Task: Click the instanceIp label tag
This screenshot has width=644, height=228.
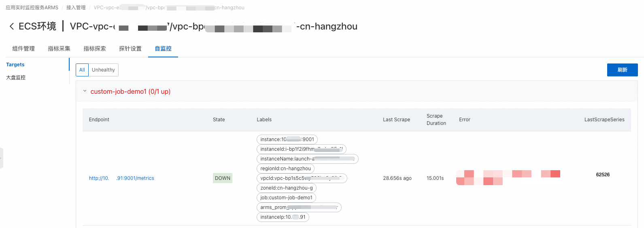Action: (x=283, y=217)
